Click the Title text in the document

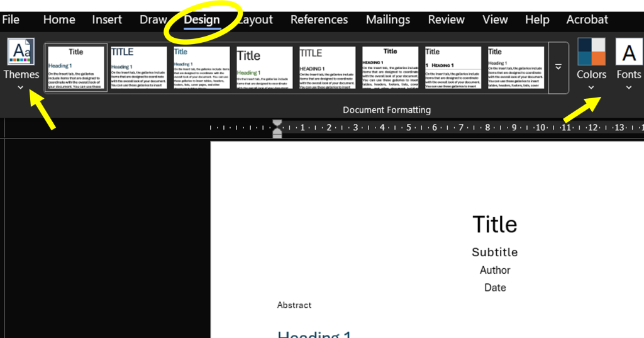[x=494, y=225]
